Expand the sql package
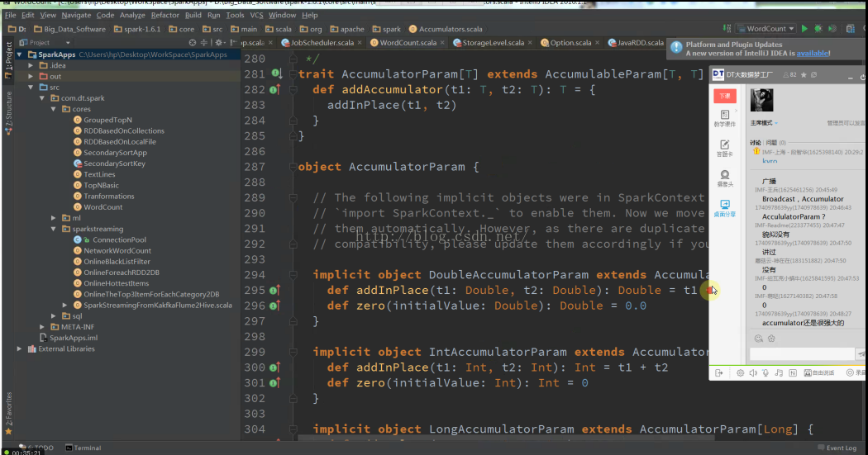Screen dimensions: 868x455 (x=54, y=315)
